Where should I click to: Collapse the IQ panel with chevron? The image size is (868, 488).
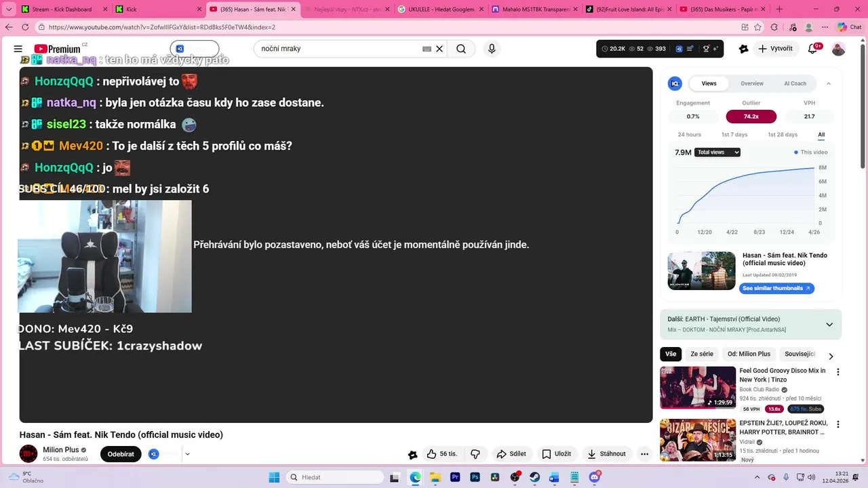tap(829, 83)
